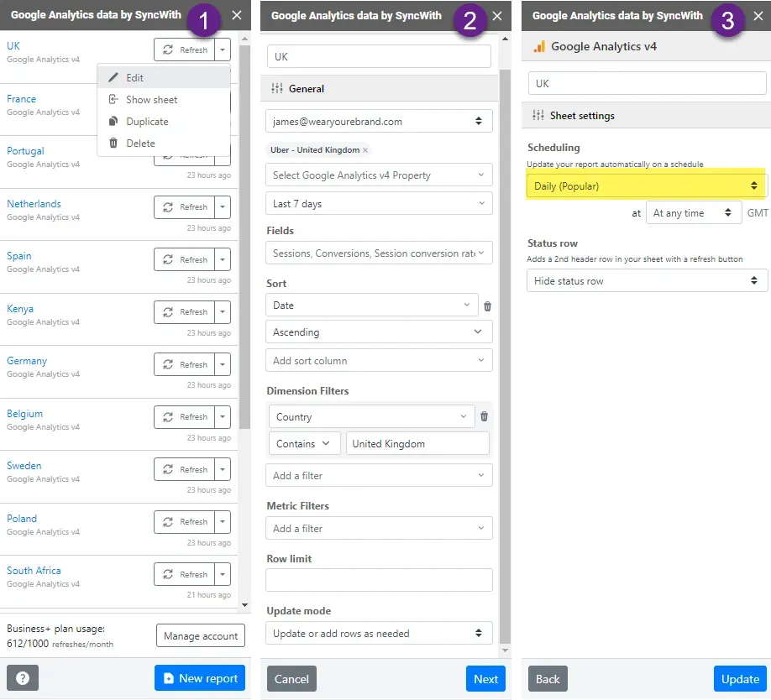Open the Belgium report options arrow

[x=223, y=416]
